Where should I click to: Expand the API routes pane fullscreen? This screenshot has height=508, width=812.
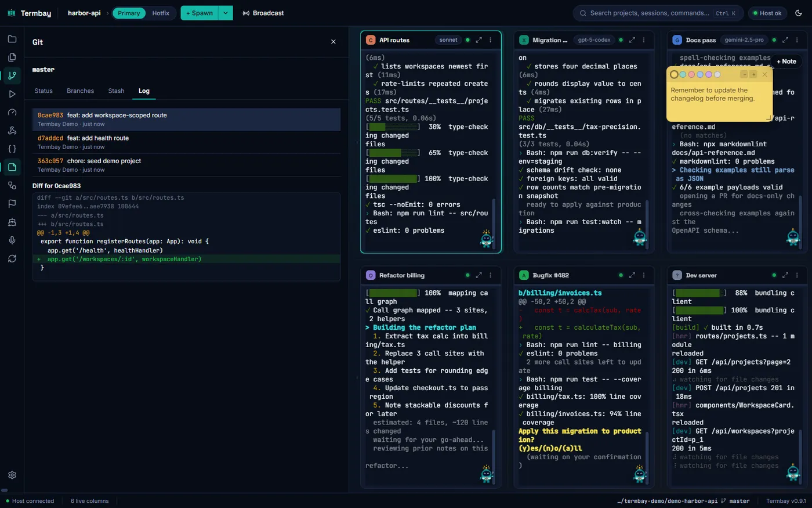pyautogui.click(x=478, y=40)
